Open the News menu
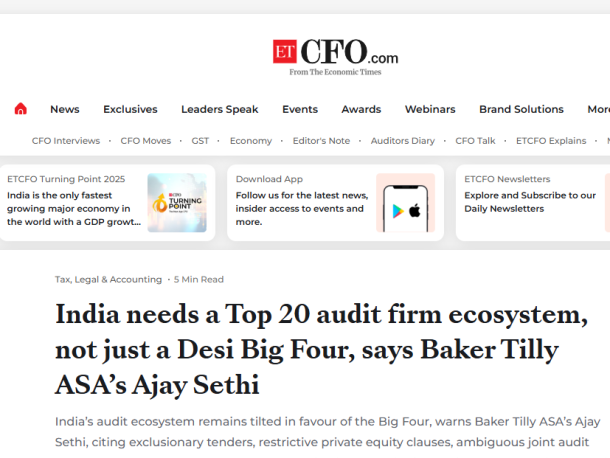This screenshot has width=610, height=458. (x=65, y=109)
